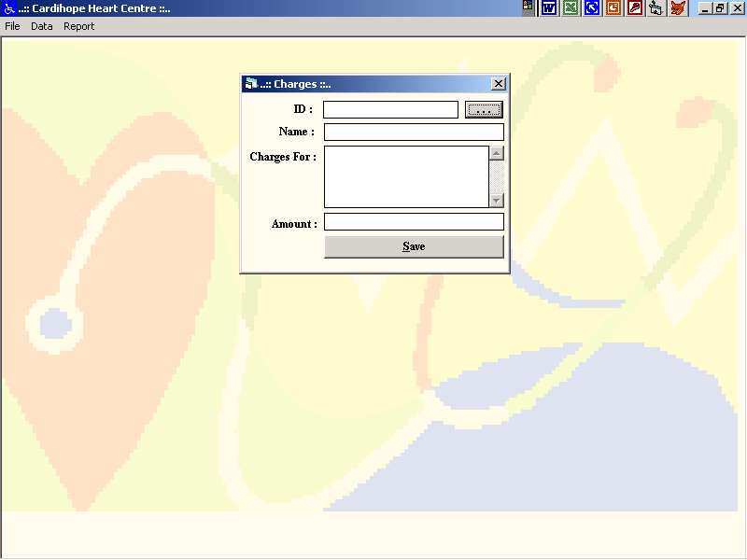Click the icon before the fox icon
The width and height of the screenshot is (747, 560).
[x=656, y=7]
